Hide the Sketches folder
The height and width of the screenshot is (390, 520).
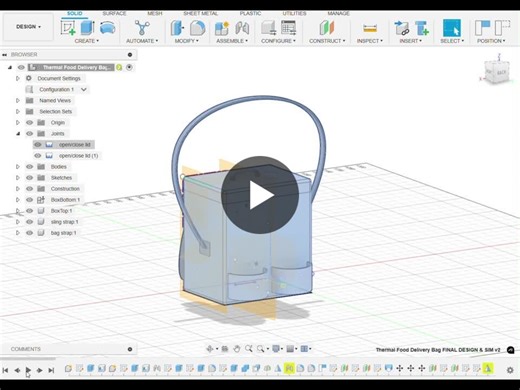tap(29, 178)
